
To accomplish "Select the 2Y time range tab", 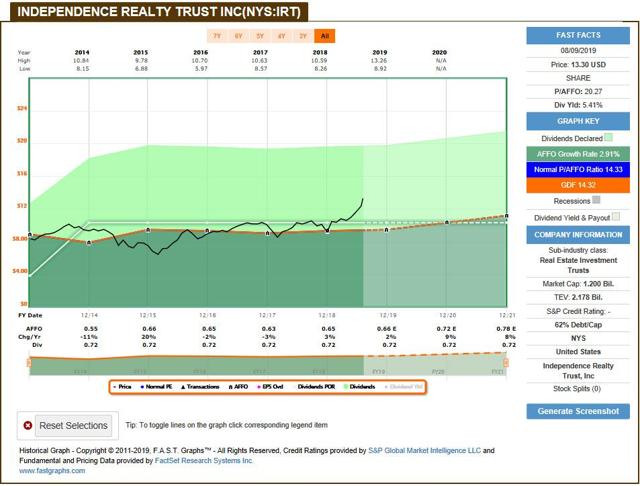I will (x=303, y=36).
